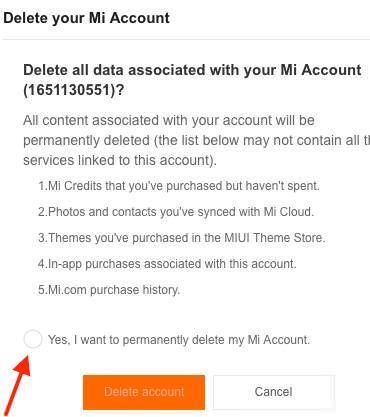
Task: Select the Mi.com purchase history list item
Action: pos(109,290)
